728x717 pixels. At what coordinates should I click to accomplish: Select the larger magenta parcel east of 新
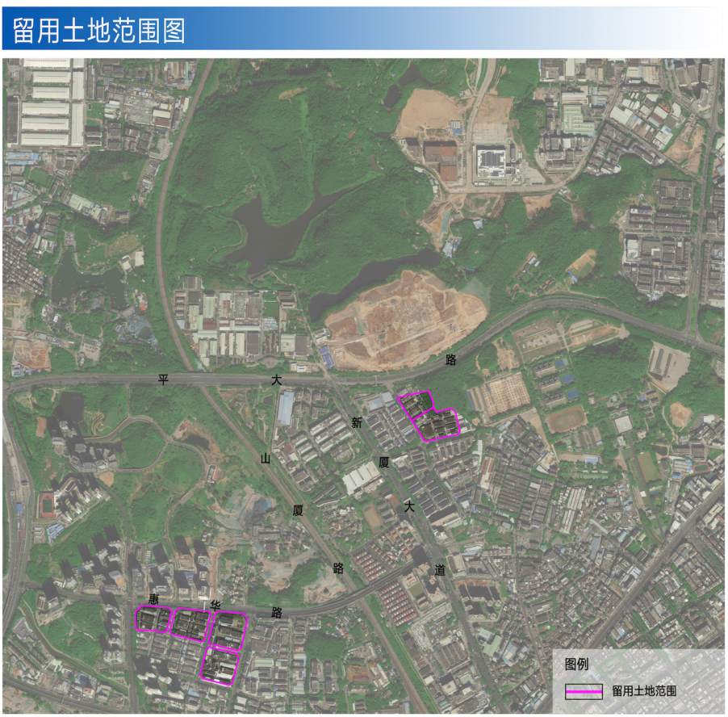tap(437, 425)
